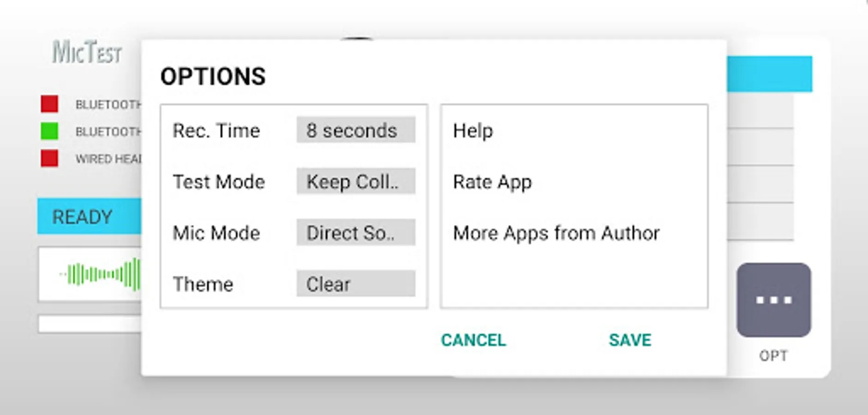Viewport: 868px width, 415px height.
Task: Click the READY status bar
Action: point(90,216)
